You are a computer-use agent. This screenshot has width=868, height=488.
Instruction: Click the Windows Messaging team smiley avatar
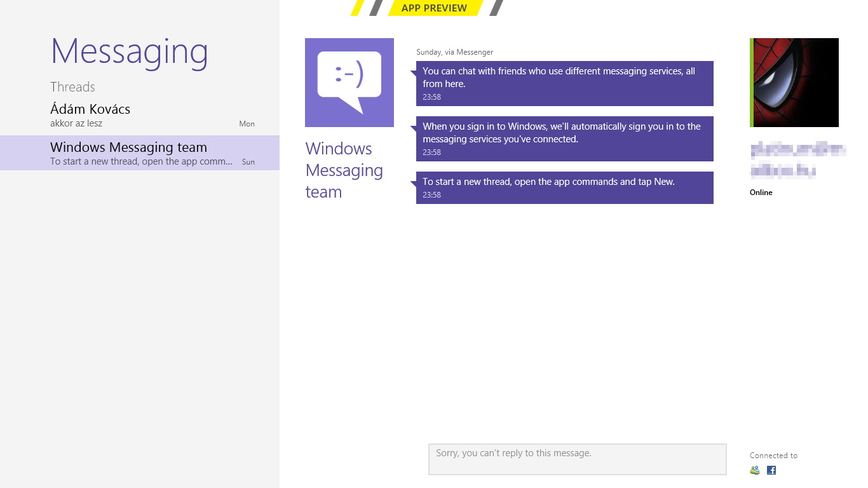[349, 83]
